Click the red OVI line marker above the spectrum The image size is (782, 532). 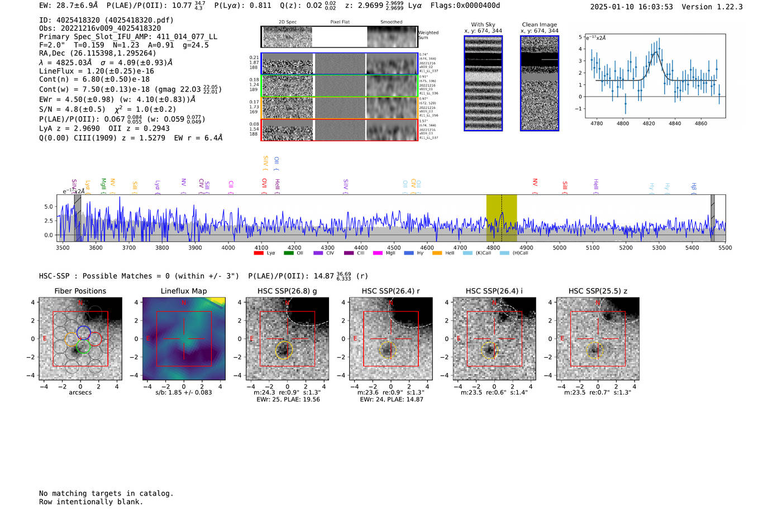(265, 186)
